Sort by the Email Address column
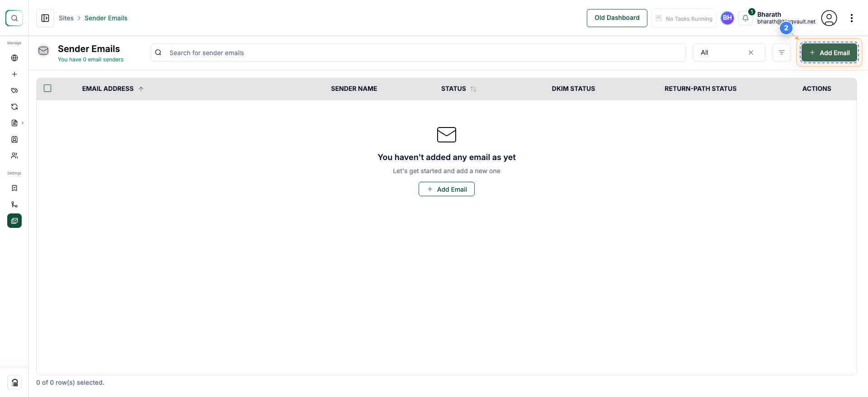The image size is (868, 397). click(113, 89)
